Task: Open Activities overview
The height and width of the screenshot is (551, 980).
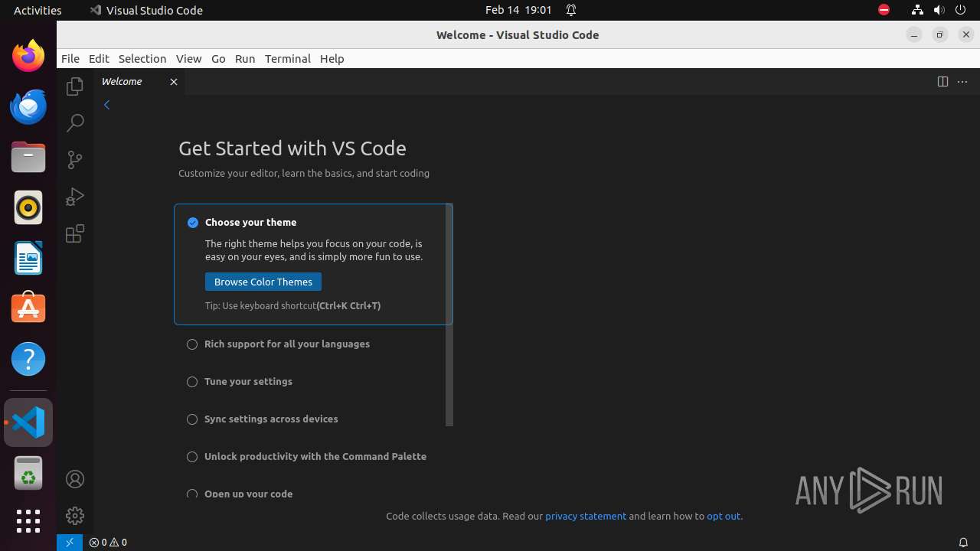Action: [38, 10]
